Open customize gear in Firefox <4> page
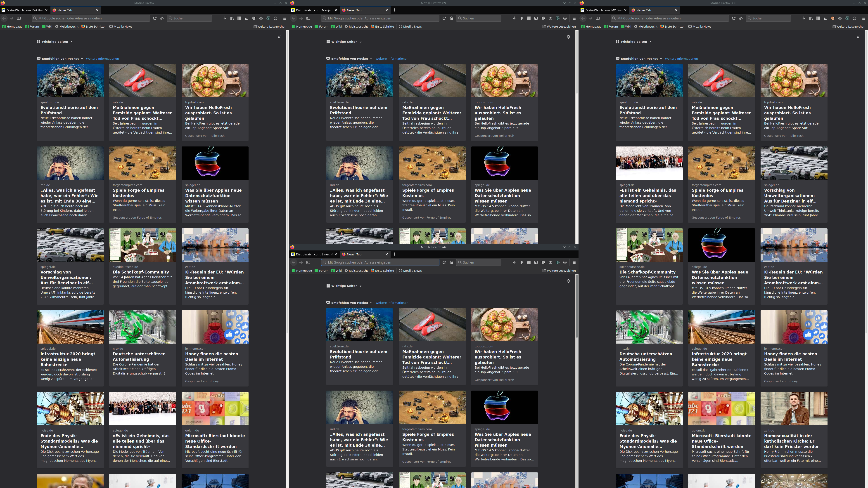This screenshot has height=488, width=868. click(x=568, y=281)
